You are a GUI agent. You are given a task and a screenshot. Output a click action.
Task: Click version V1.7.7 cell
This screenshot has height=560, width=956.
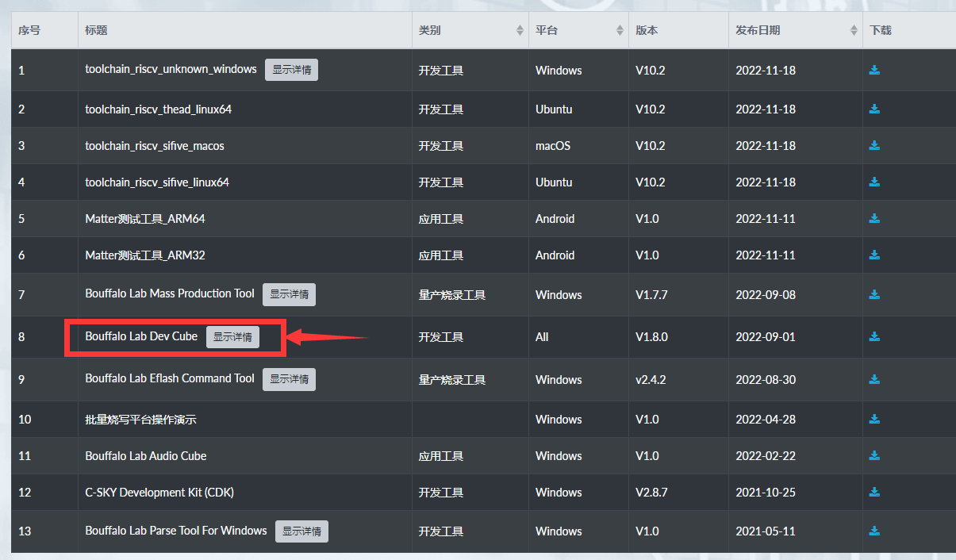click(x=651, y=294)
